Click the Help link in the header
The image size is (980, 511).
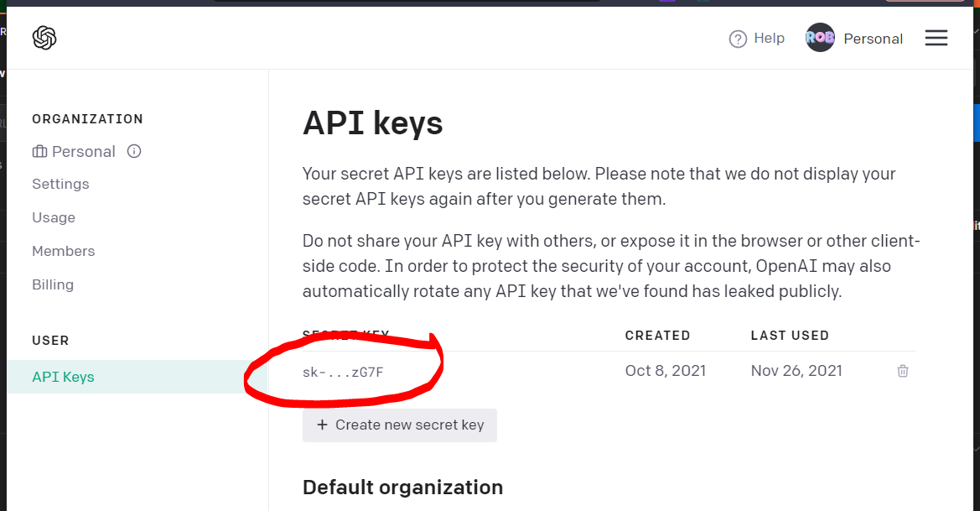click(769, 38)
